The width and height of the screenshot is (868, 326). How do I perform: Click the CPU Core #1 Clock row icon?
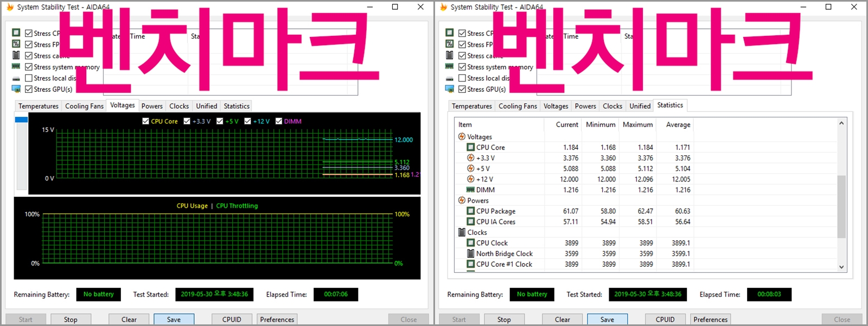[471, 264]
